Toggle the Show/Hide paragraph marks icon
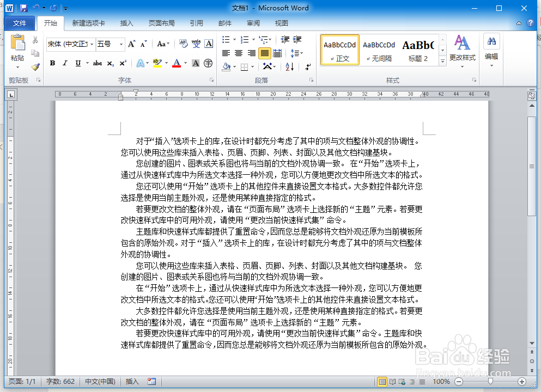The width and height of the screenshot is (541, 392). tap(307, 67)
